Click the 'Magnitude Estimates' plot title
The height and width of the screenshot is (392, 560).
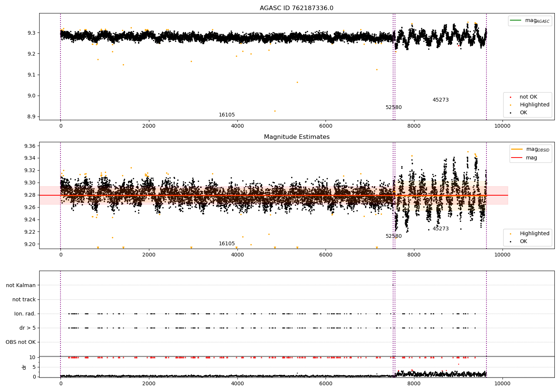tap(296, 137)
